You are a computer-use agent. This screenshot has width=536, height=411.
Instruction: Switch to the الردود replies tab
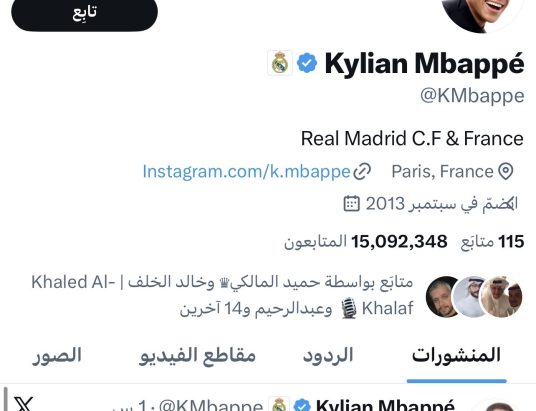pos(328,355)
